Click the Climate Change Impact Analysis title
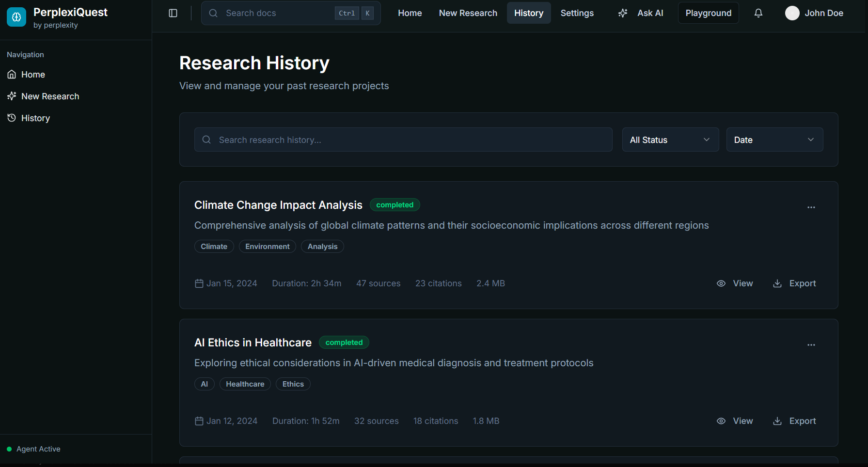This screenshot has height=467, width=868. click(278, 205)
